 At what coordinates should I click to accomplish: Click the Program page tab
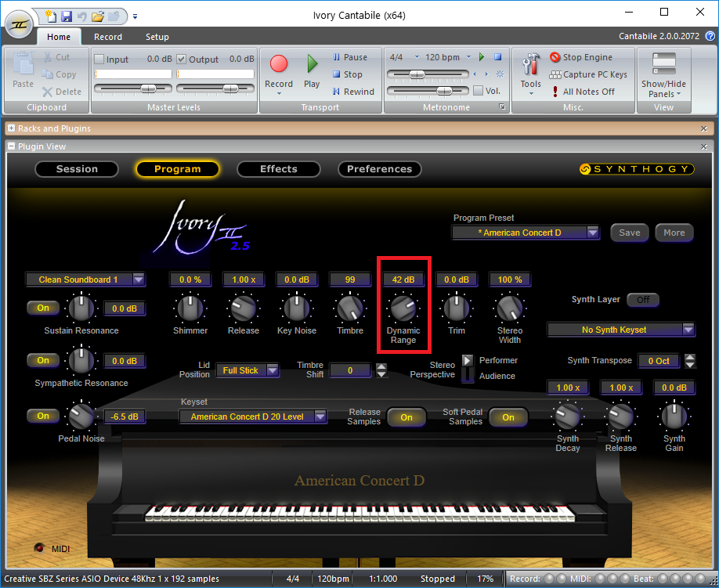click(178, 168)
